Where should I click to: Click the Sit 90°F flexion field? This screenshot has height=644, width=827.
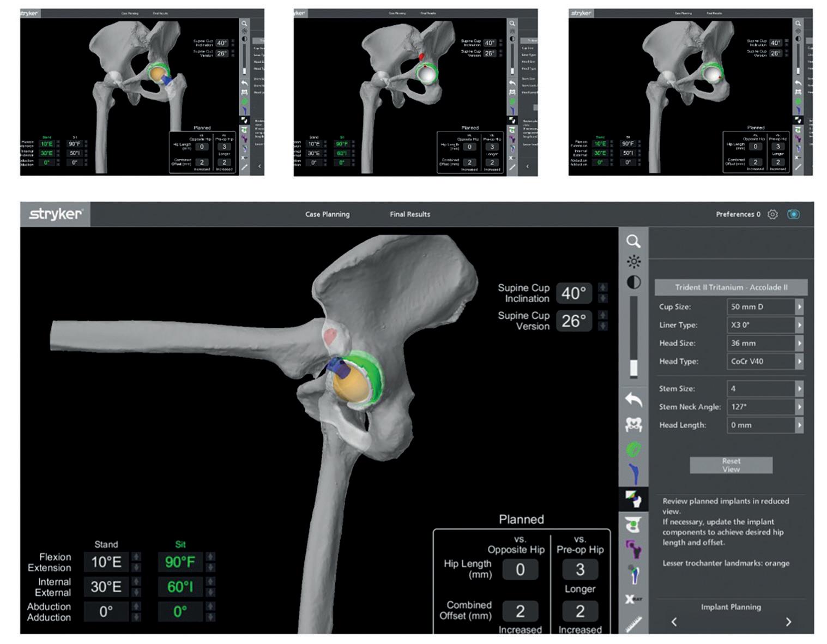(x=180, y=562)
